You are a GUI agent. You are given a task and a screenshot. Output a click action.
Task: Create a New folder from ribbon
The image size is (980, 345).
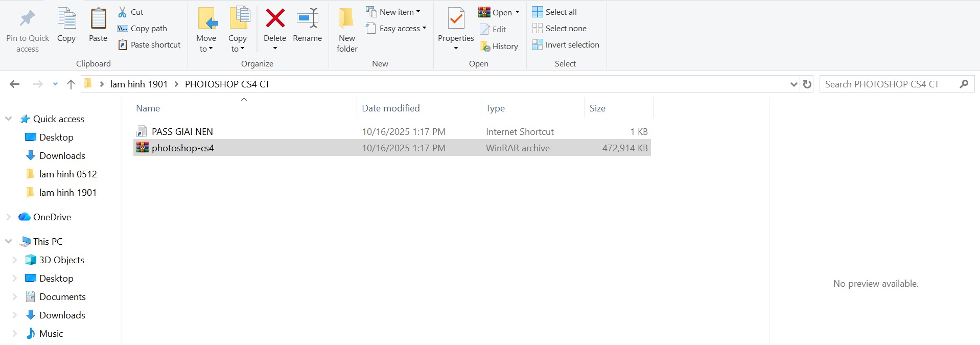coord(347,30)
